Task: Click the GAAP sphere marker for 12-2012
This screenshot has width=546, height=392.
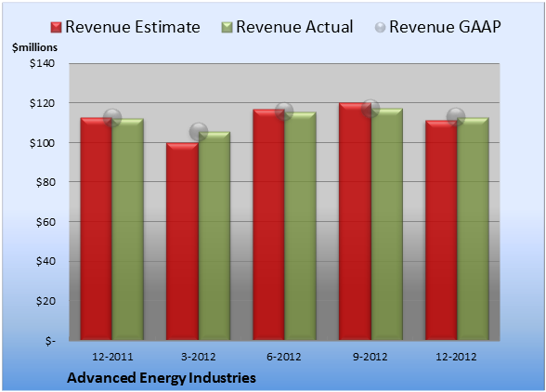Action: click(x=456, y=117)
